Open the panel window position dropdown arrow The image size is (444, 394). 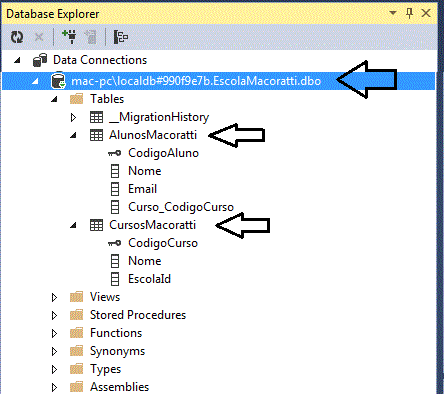tap(393, 13)
